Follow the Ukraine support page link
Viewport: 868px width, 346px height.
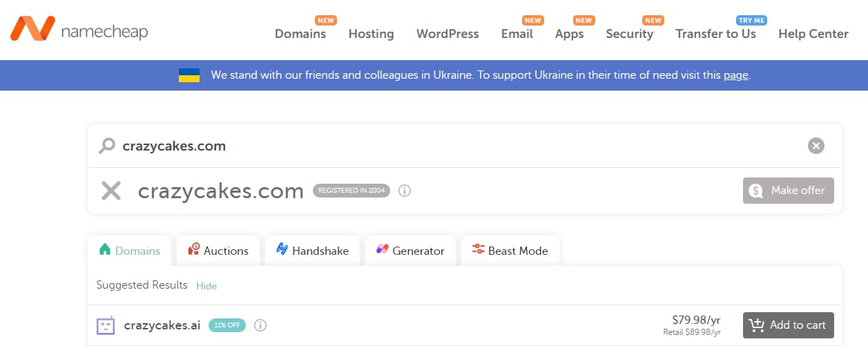[x=736, y=75]
